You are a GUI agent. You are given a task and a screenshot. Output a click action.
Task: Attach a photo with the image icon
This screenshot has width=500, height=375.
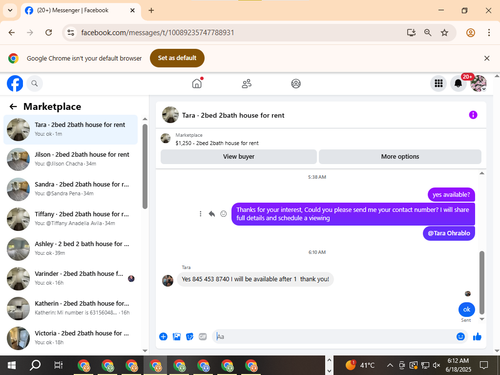pyautogui.click(x=177, y=337)
